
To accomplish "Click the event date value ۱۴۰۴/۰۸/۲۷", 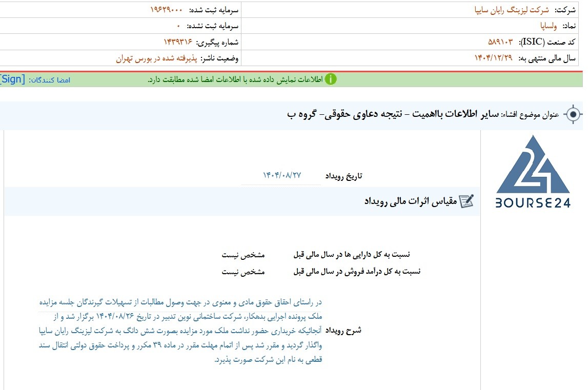I will tap(281, 175).
